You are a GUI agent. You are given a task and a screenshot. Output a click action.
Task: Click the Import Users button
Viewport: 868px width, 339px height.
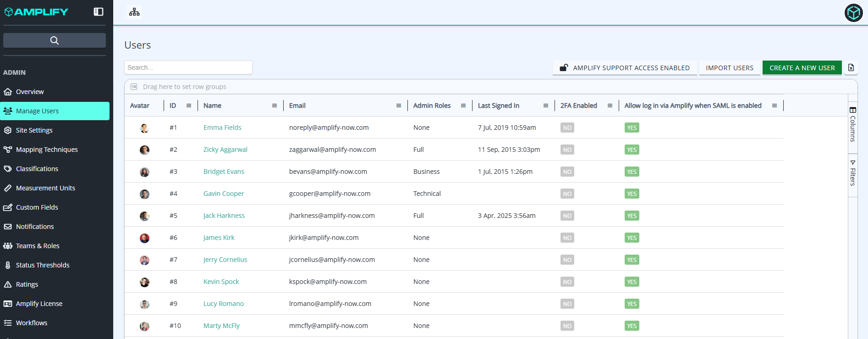tap(730, 68)
